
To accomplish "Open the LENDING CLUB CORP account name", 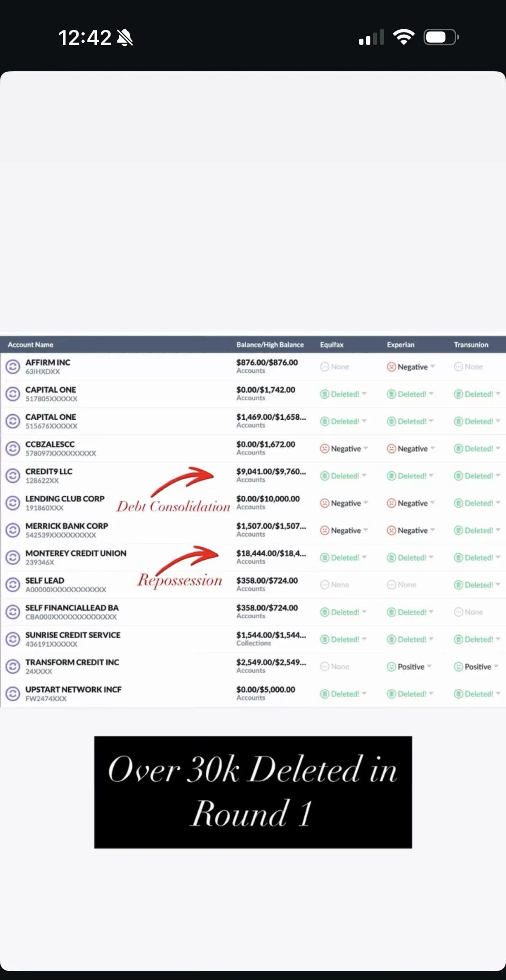I will [x=65, y=499].
